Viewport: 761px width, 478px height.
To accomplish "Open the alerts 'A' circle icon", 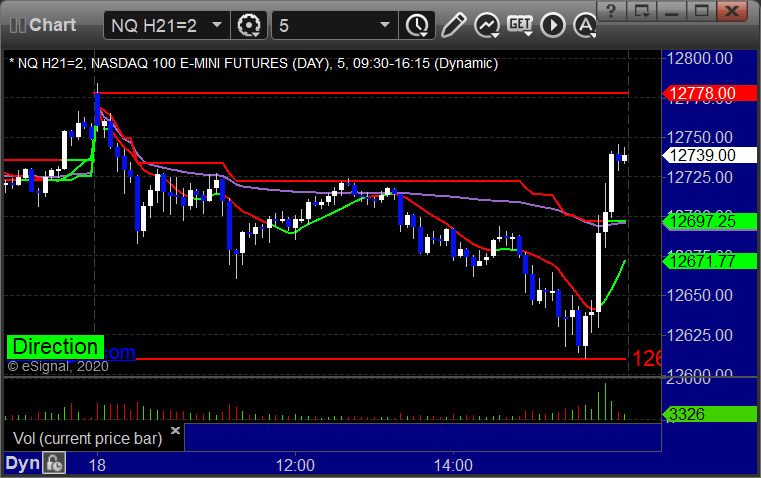I will pos(585,25).
